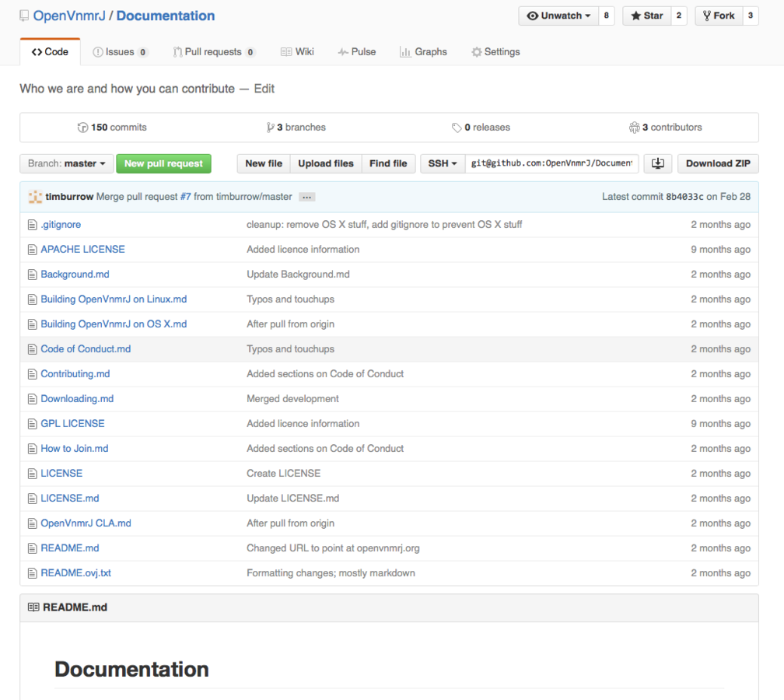Click the file icon beside Downloading.md
The width and height of the screenshot is (784, 700).
[x=33, y=399]
